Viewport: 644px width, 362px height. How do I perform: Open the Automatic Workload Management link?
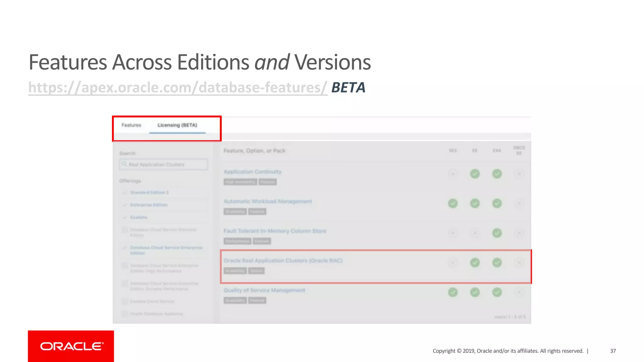[x=268, y=201]
